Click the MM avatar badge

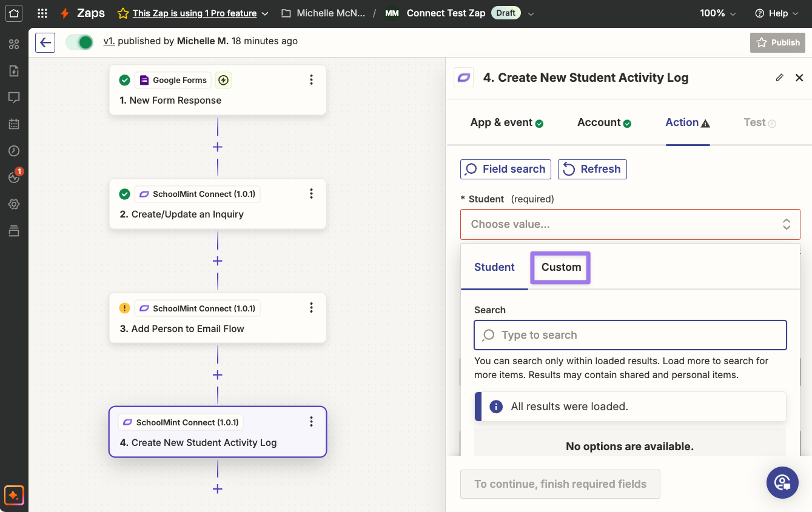(392, 13)
